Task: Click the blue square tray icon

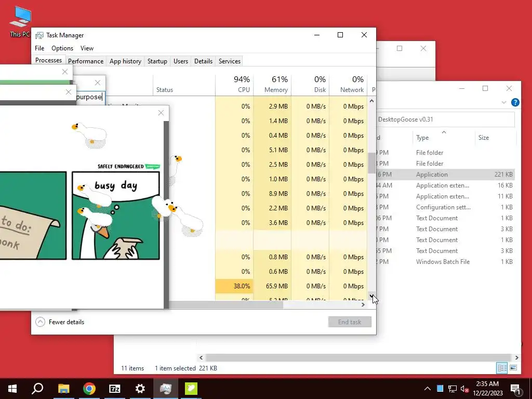Action: pos(440,389)
